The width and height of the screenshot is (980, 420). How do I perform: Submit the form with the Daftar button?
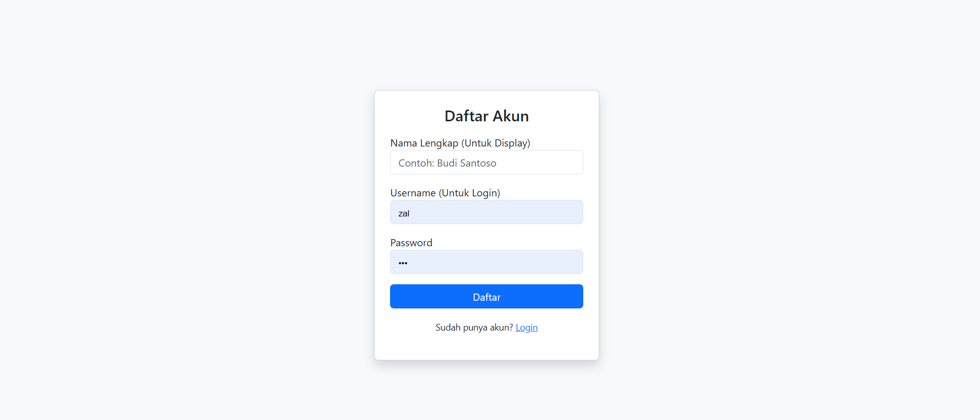point(486,297)
